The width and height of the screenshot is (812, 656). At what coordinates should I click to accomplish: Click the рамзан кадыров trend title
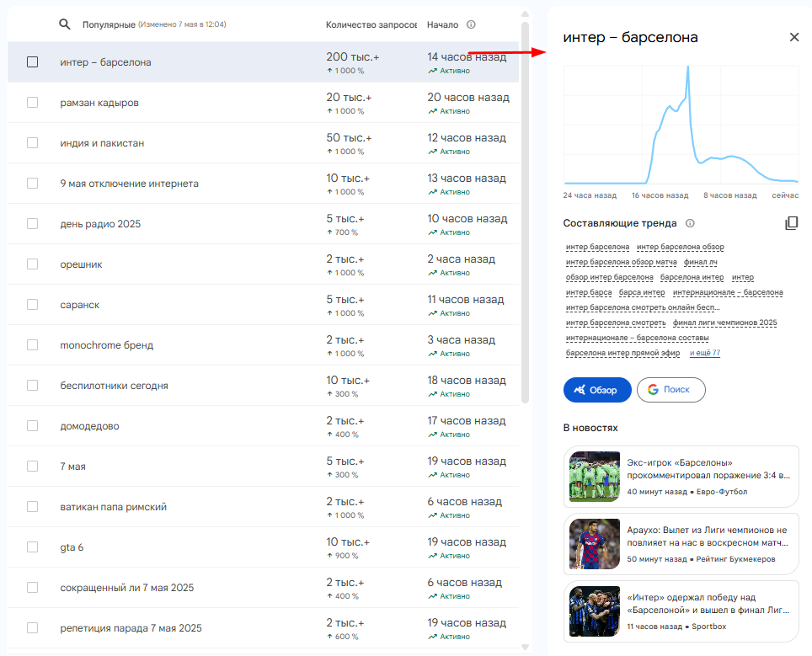99,103
